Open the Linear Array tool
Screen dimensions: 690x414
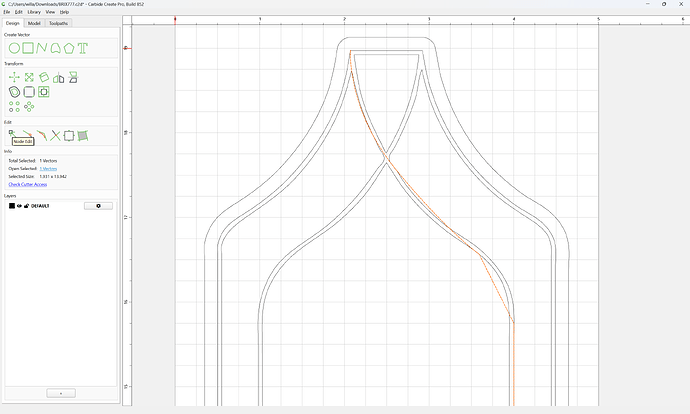(14, 106)
